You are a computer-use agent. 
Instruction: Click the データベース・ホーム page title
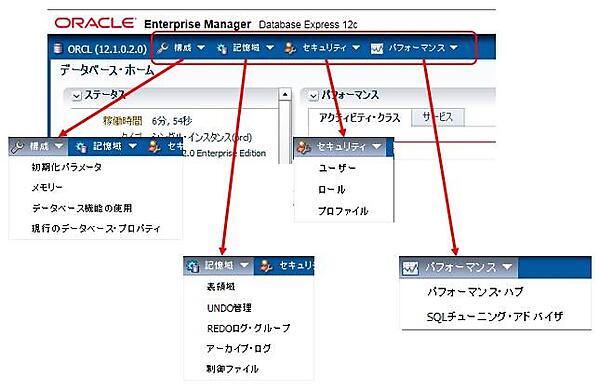pyautogui.click(x=107, y=70)
